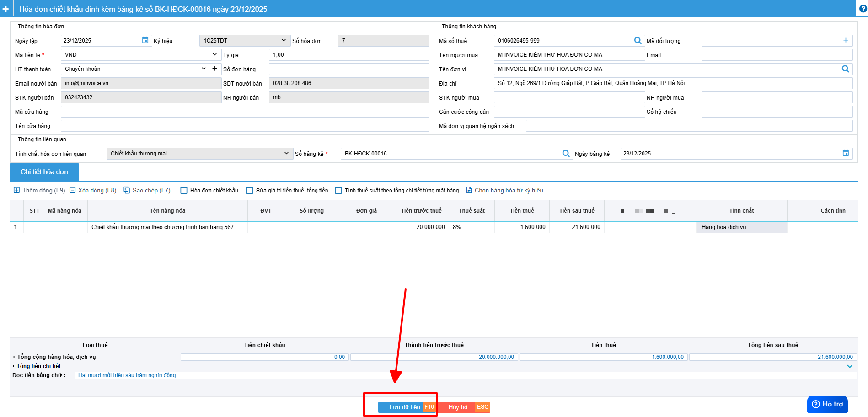Open the Mã tiền tệ VND dropdown

pyautogui.click(x=140, y=55)
